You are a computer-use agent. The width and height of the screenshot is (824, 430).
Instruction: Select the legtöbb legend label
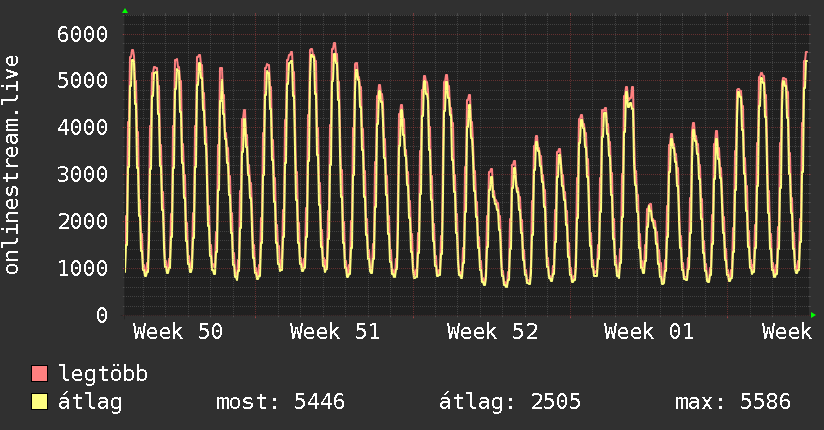(104, 375)
